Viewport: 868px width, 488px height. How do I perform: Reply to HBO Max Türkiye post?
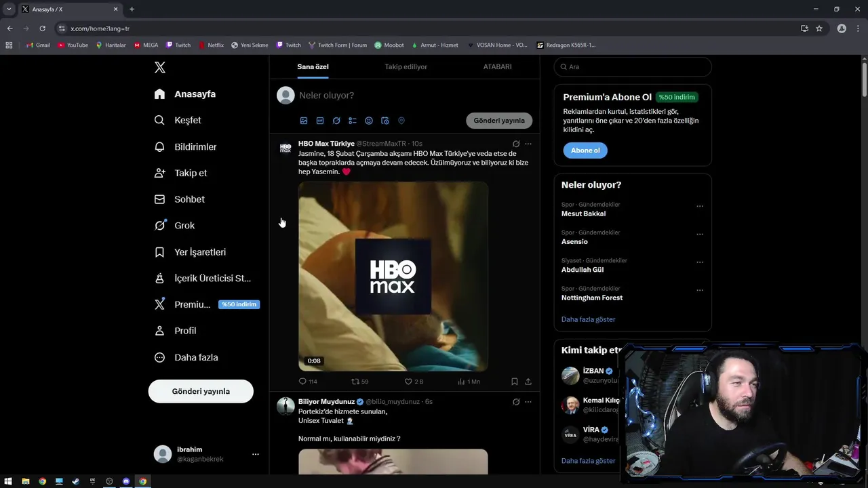point(308,382)
